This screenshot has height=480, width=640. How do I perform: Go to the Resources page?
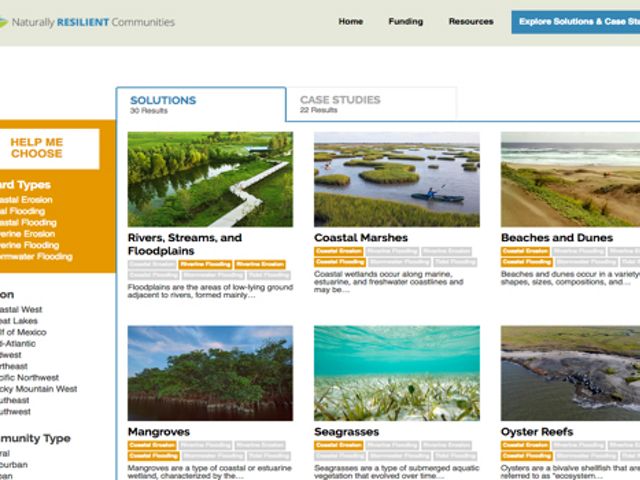[470, 21]
